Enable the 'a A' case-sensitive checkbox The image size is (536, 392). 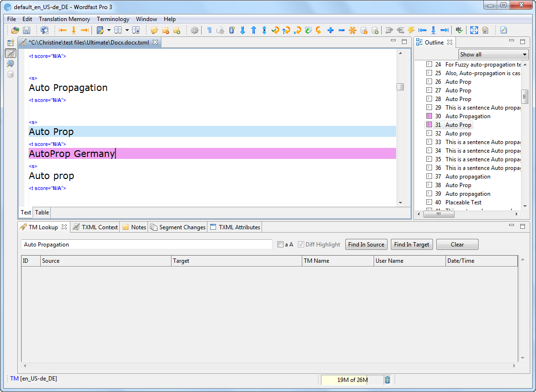281,245
